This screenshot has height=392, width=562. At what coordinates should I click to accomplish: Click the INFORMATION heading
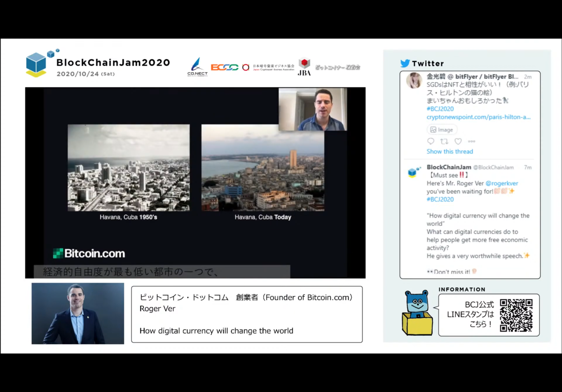(462, 290)
